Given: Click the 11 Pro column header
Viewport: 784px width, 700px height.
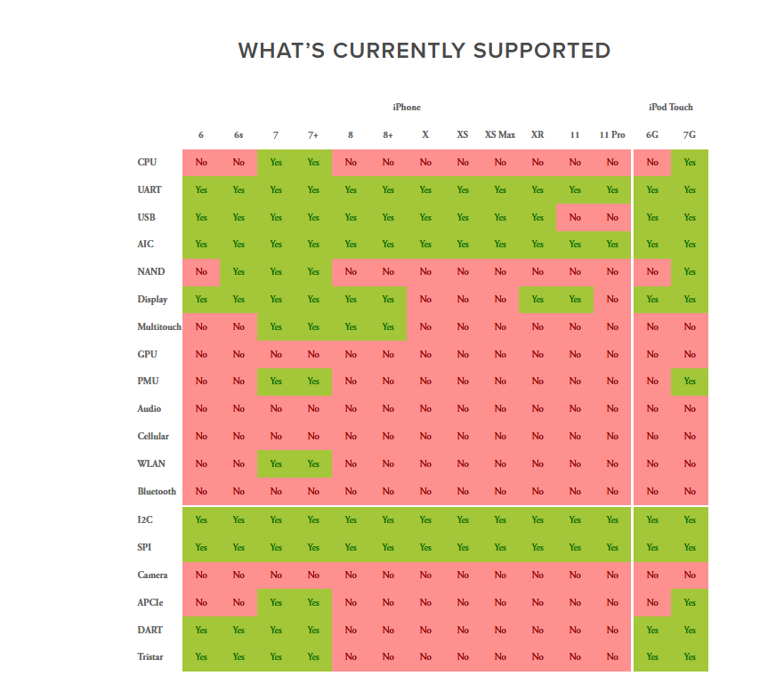Looking at the screenshot, I should click(612, 135).
